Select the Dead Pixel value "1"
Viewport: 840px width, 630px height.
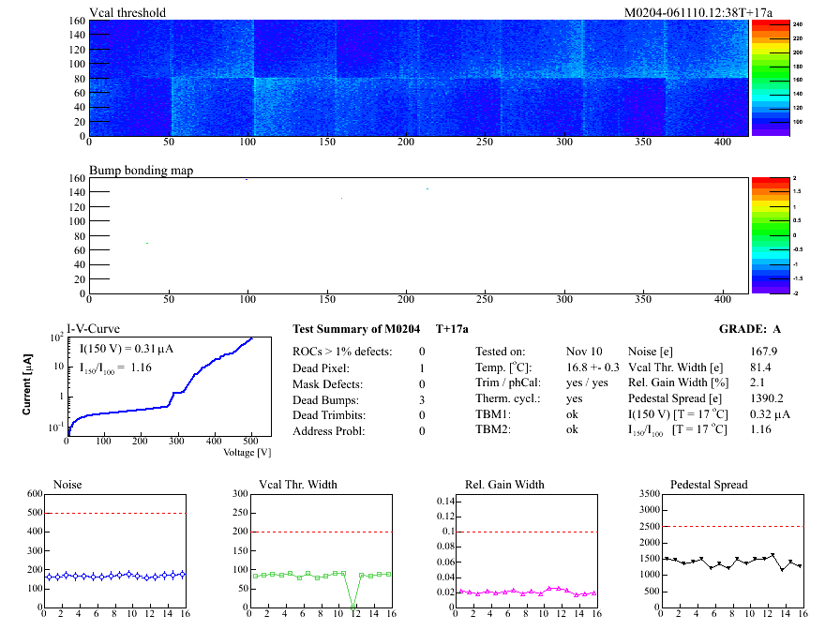pyautogui.click(x=422, y=368)
